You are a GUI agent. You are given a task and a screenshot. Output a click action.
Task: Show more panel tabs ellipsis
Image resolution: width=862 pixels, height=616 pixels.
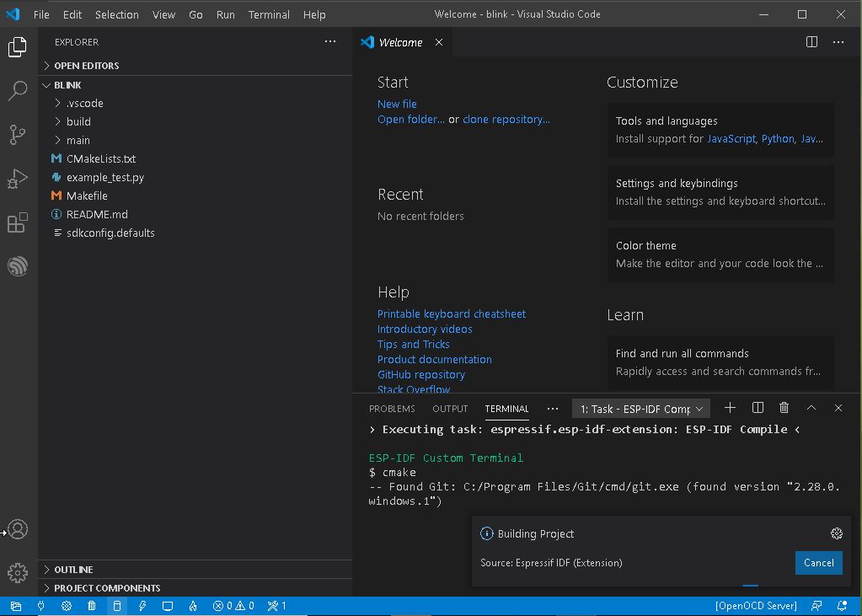pyautogui.click(x=553, y=408)
